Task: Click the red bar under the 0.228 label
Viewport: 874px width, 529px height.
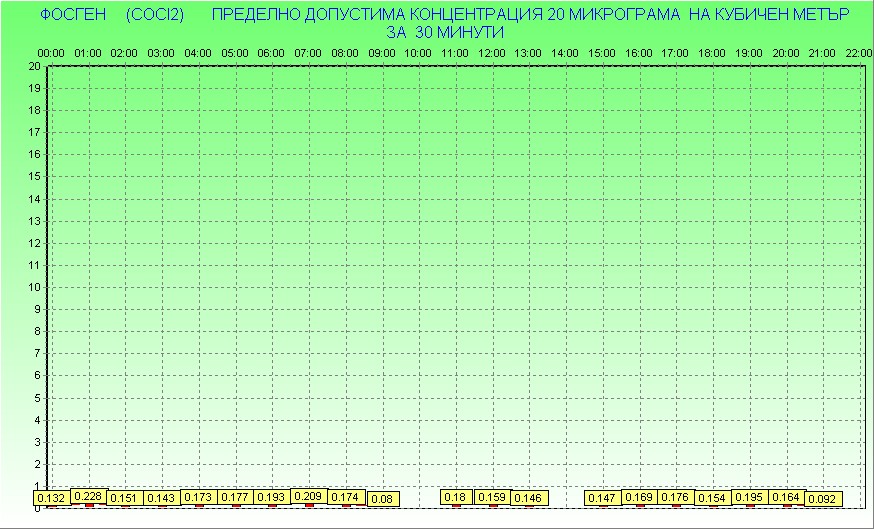Action: point(89,505)
